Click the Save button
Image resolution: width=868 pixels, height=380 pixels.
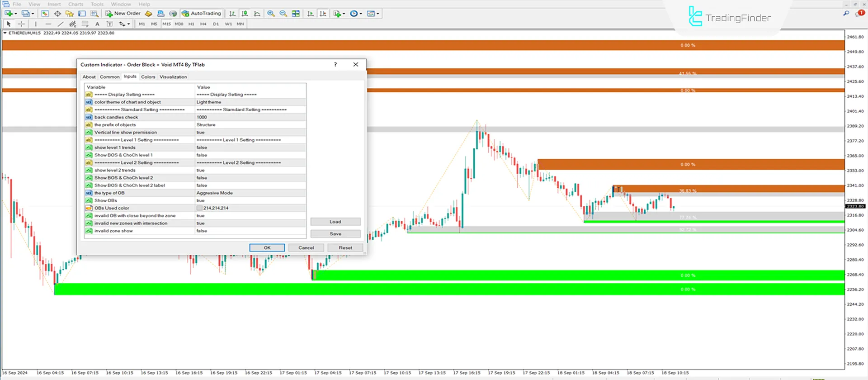(x=335, y=234)
